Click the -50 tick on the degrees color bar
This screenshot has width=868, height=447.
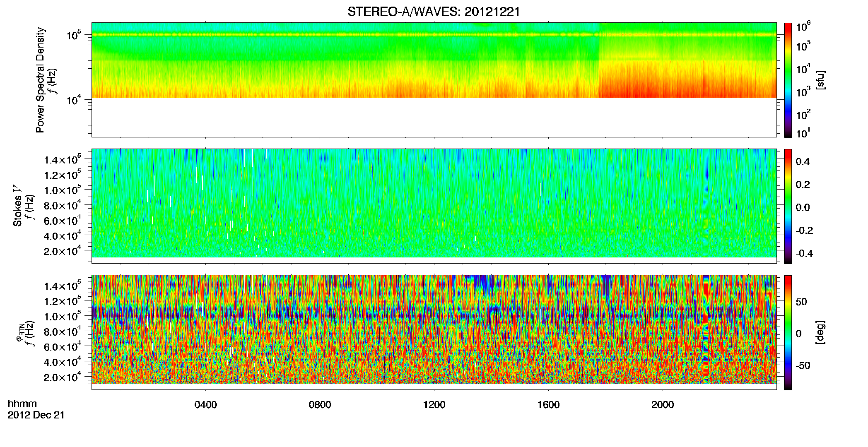[803, 365]
